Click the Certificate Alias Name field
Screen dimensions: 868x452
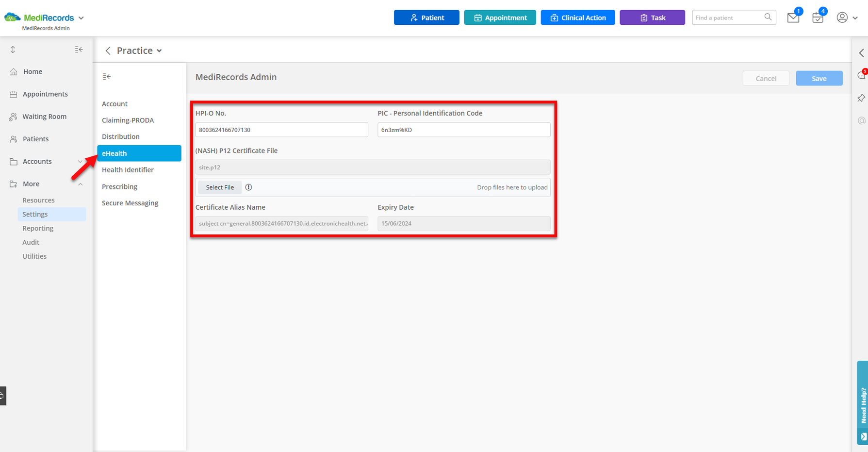click(282, 223)
